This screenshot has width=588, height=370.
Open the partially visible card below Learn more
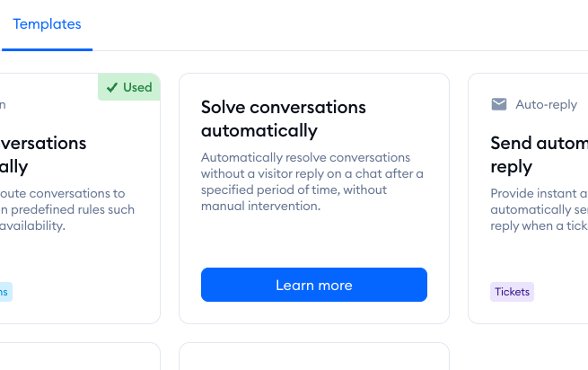(x=314, y=357)
